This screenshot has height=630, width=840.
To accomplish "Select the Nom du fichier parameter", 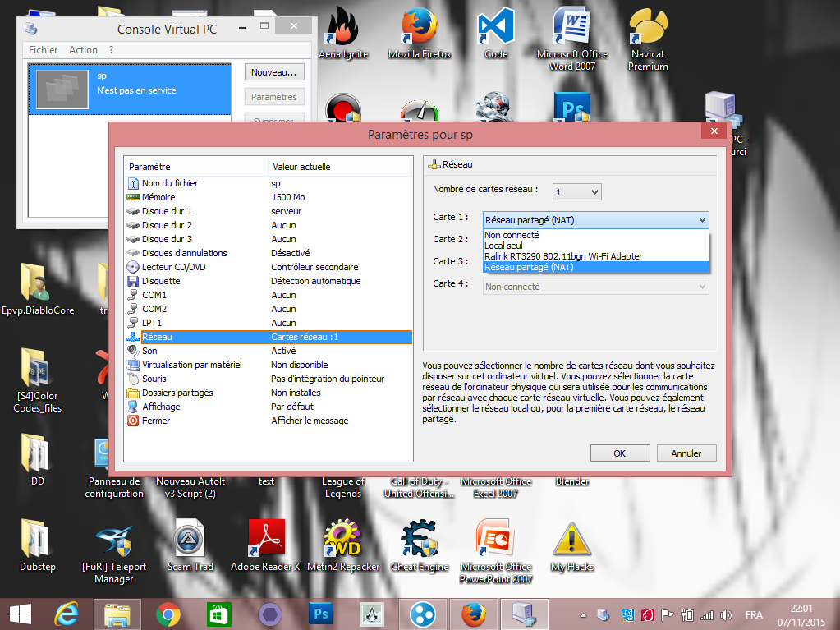I will (x=268, y=183).
